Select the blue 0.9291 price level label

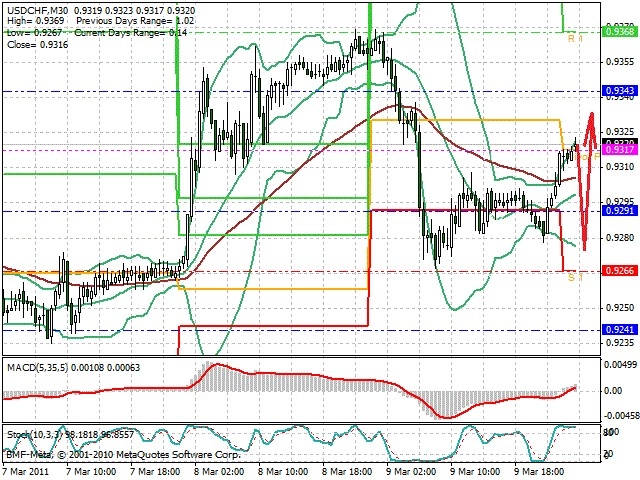(x=620, y=211)
